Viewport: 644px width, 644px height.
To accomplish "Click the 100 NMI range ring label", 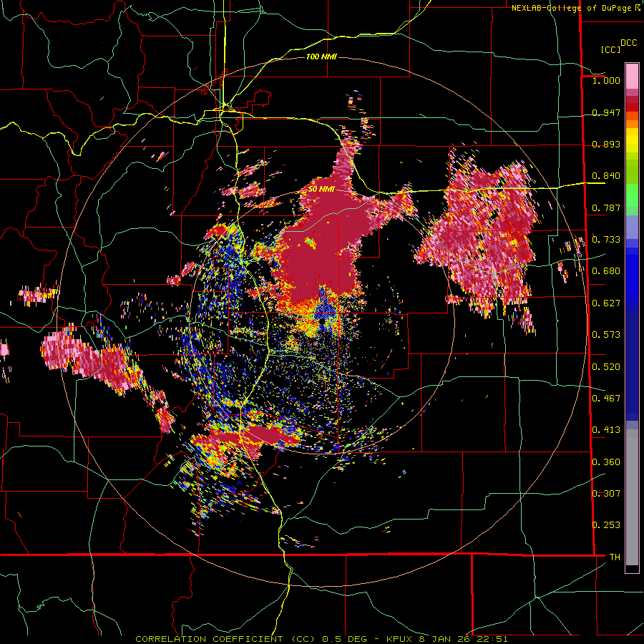I will click(321, 57).
